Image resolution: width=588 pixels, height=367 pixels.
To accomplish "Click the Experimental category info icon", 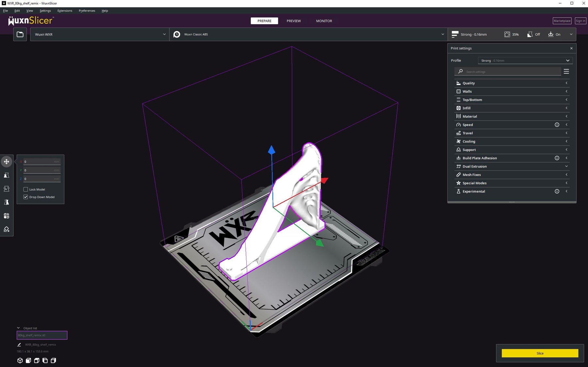I will pos(557,191).
